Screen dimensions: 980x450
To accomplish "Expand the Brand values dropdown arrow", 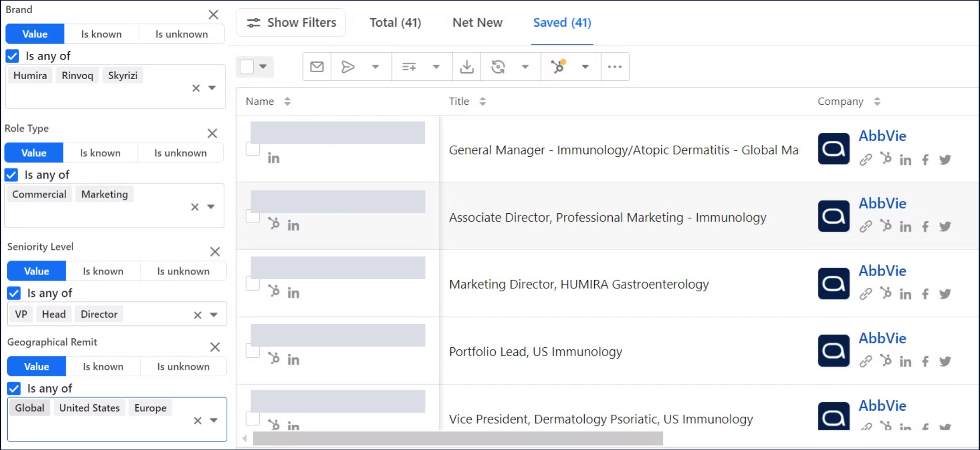I will pyautogui.click(x=213, y=88).
